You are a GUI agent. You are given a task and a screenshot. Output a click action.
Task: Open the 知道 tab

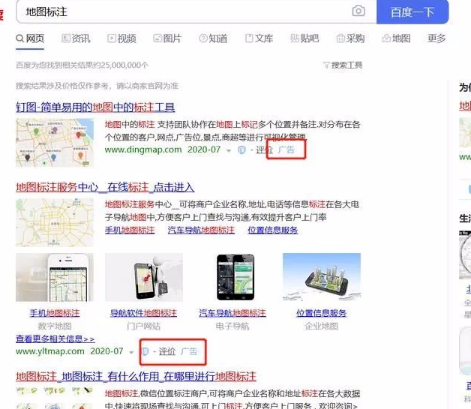[213, 38]
